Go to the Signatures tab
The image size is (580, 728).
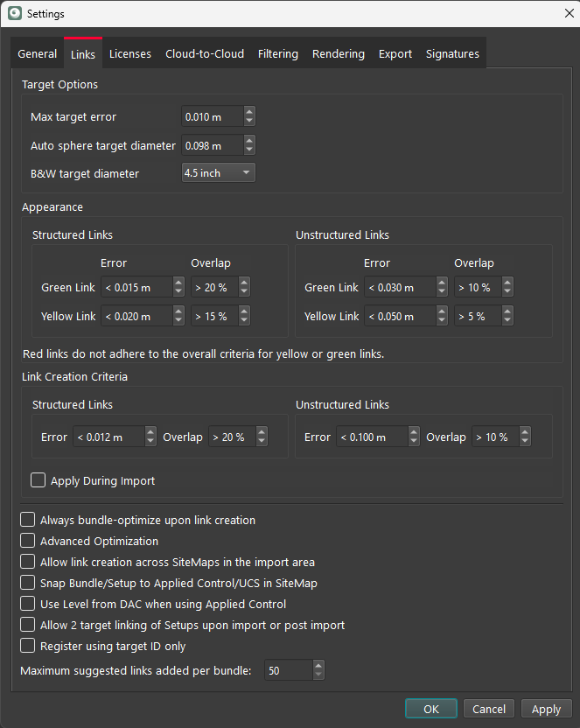click(x=452, y=54)
